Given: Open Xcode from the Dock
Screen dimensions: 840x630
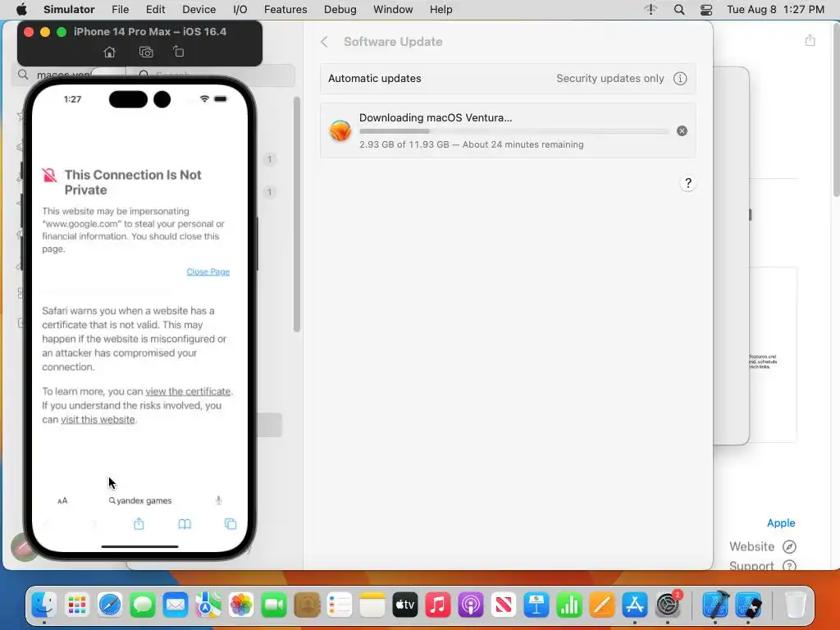Looking at the screenshot, I should [715, 605].
